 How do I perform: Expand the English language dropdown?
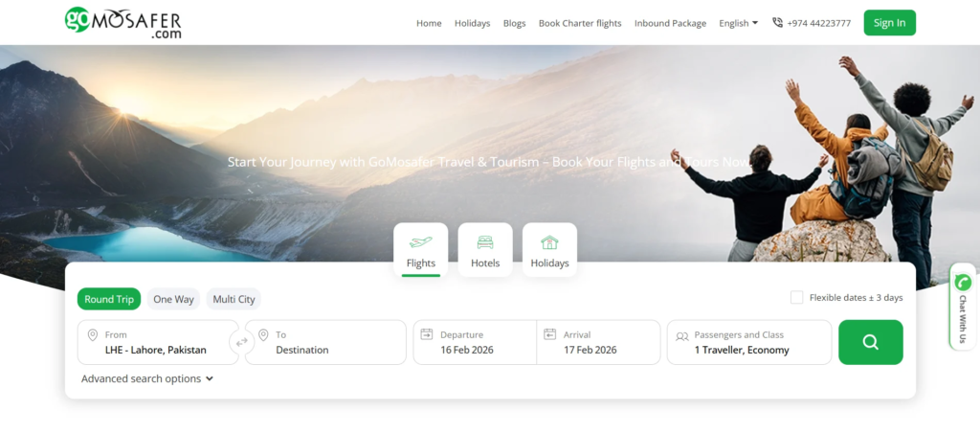[x=738, y=23]
